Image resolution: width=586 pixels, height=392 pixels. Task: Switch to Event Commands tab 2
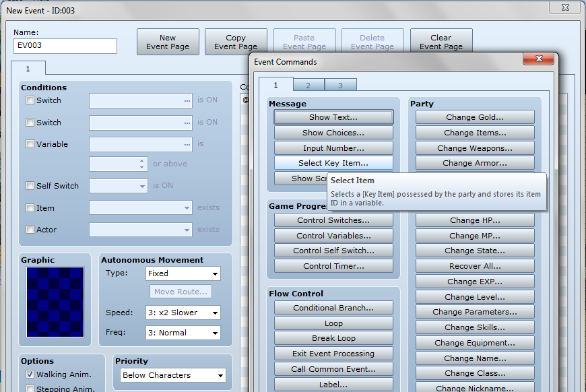click(x=307, y=85)
